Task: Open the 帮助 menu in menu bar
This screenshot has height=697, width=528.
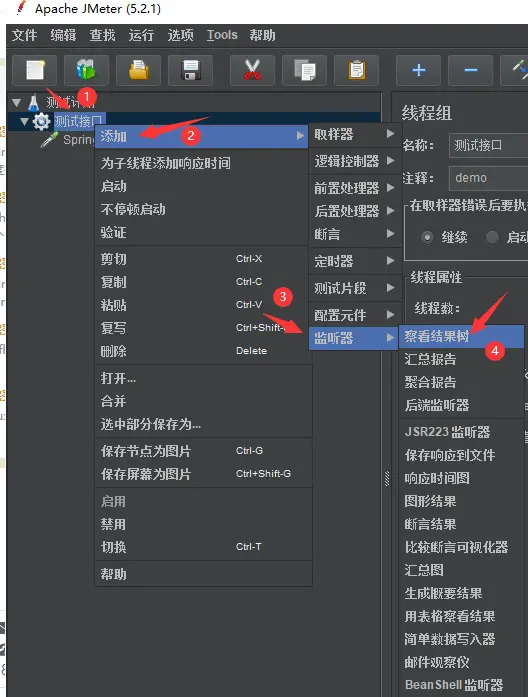Action: pyautogui.click(x=262, y=35)
